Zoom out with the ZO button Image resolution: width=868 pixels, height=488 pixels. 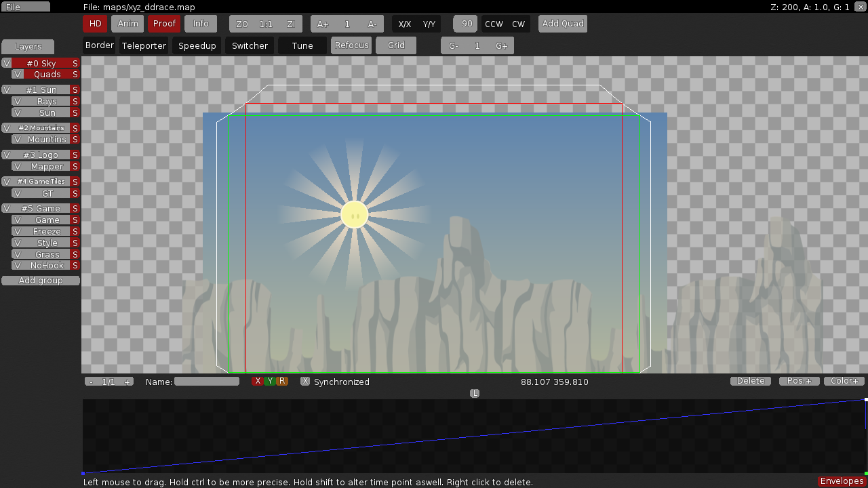tap(242, 24)
